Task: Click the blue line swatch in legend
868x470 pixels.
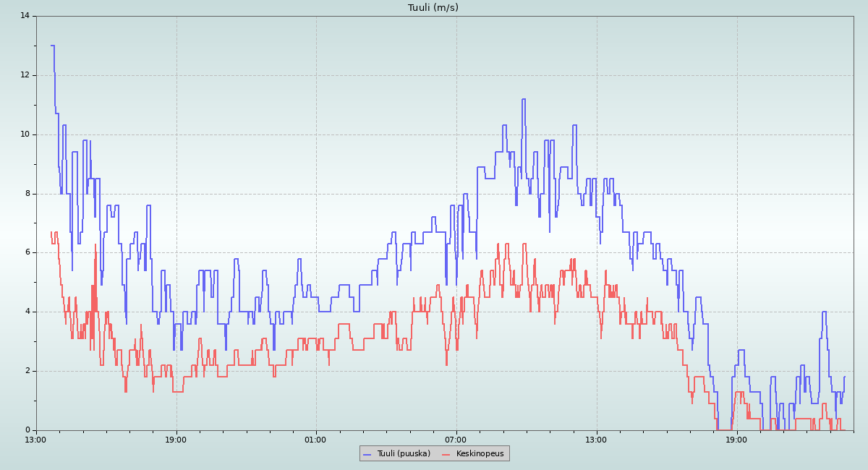Action: (367, 454)
